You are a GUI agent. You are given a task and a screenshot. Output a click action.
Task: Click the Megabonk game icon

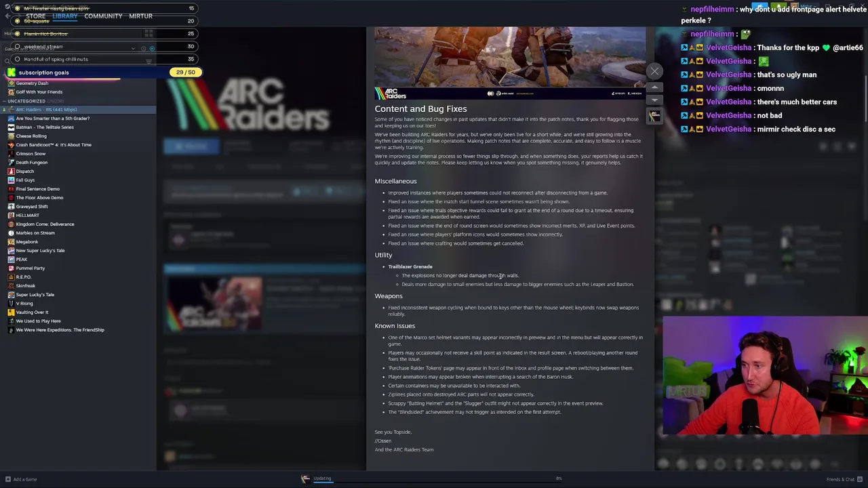pos(11,241)
